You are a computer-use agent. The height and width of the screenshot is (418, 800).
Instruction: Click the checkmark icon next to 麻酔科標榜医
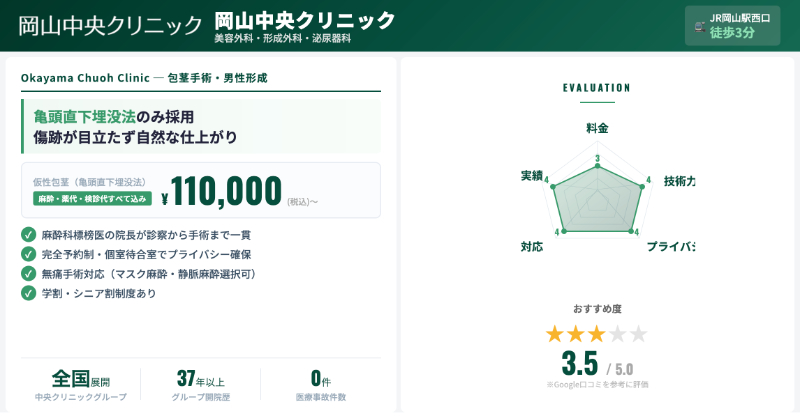pyautogui.click(x=28, y=235)
